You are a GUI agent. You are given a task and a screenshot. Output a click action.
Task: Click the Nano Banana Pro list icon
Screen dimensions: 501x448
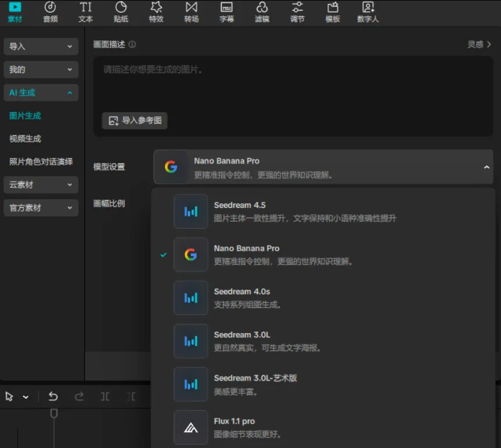[x=191, y=255]
